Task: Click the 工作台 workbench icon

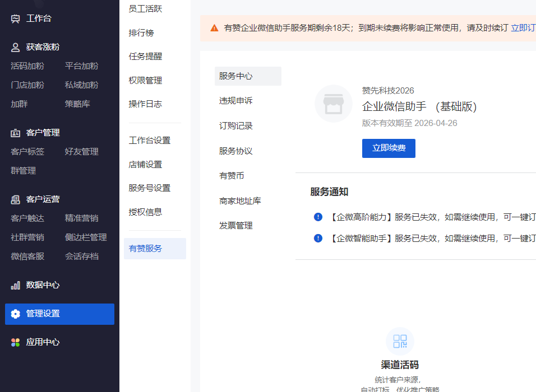Action: [15, 18]
